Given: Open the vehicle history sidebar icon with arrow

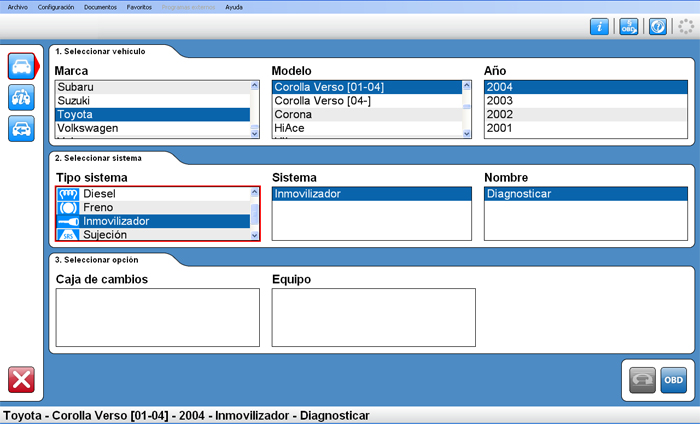Looking at the screenshot, I should point(21,129).
